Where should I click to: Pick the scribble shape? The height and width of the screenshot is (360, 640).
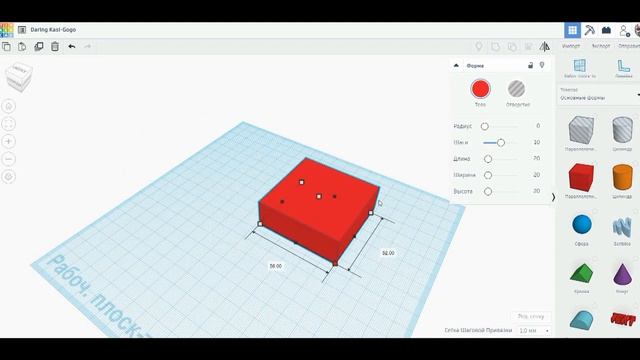622,227
